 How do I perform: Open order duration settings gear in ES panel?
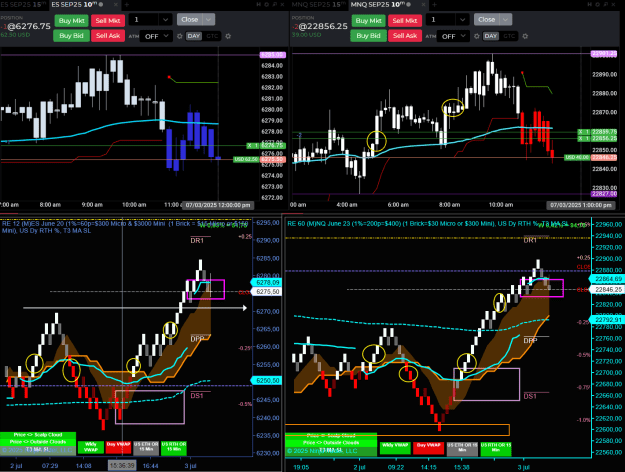click(x=228, y=36)
